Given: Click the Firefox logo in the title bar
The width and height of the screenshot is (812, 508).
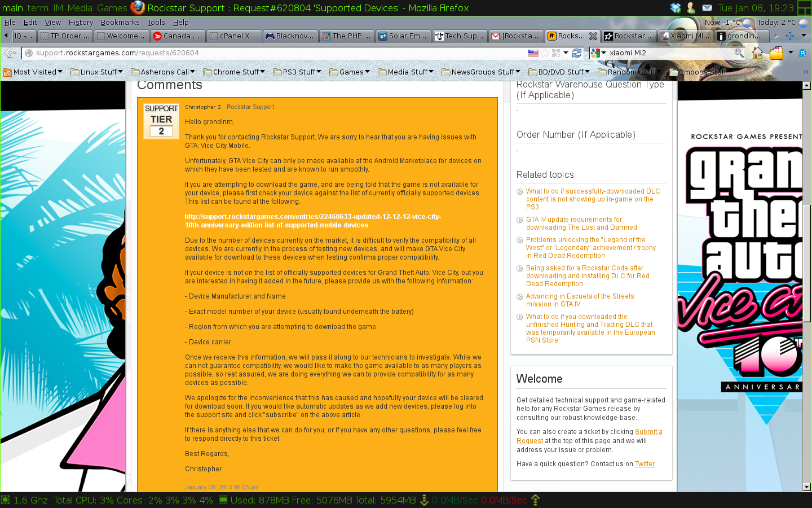Looking at the screenshot, I should [x=138, y=7].
